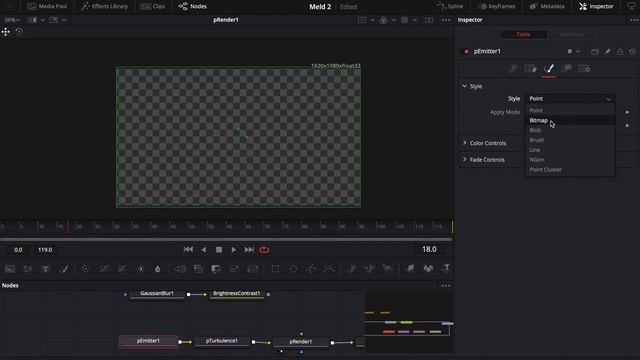The image size is (640, 360).
Task: Add a Polygon mask from the toolbar
Action: [311, 269]
